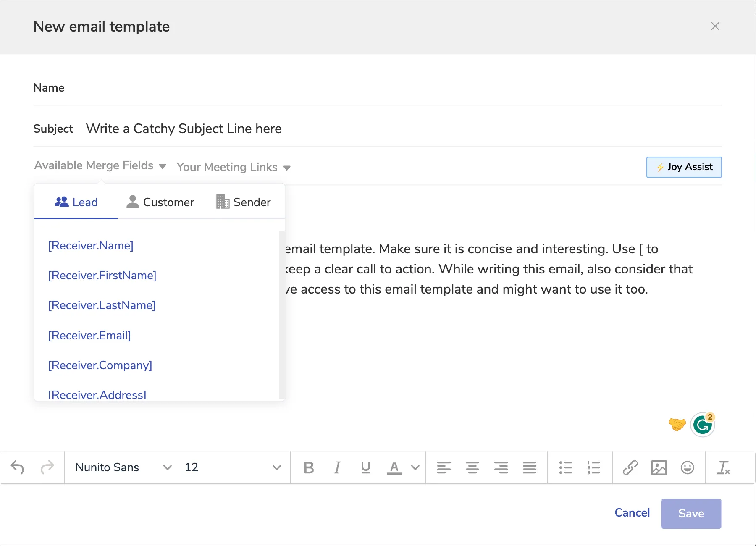This screenshot has height=546, width=756.
Task: Open the Grammarly suggestions badge
Action: pos(703,425)
